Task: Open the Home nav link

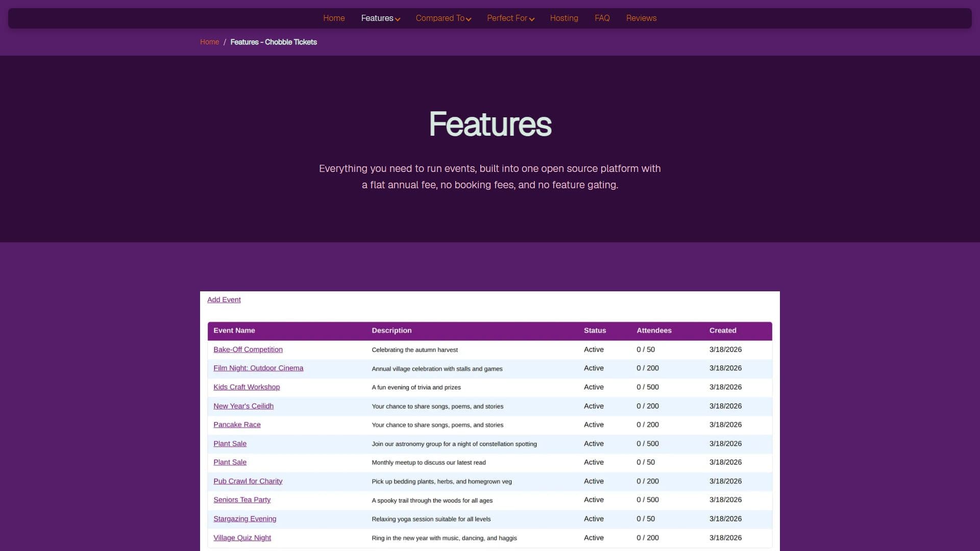Action: click(x=334, y=18)
